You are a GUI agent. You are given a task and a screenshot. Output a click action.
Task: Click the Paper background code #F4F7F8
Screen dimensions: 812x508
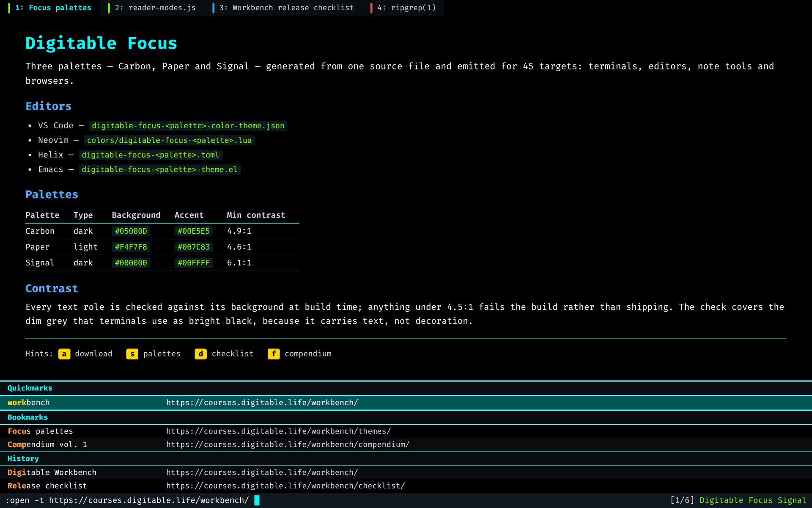point(131,247)
